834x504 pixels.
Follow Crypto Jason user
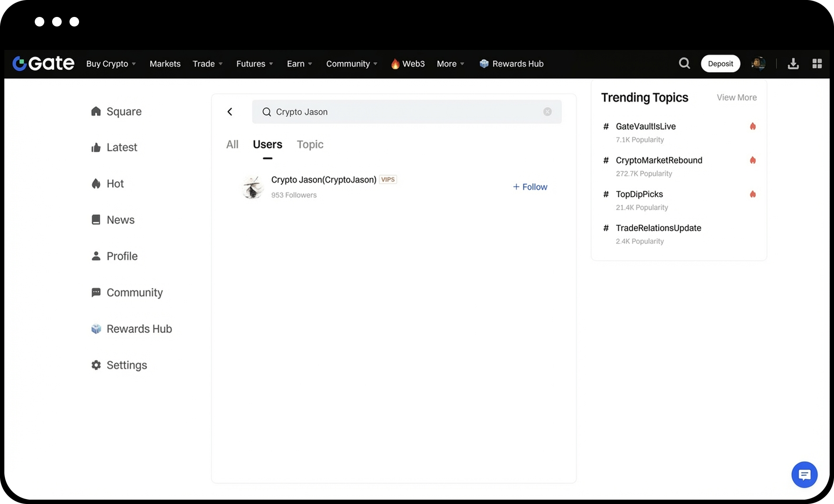coord(530,187)
